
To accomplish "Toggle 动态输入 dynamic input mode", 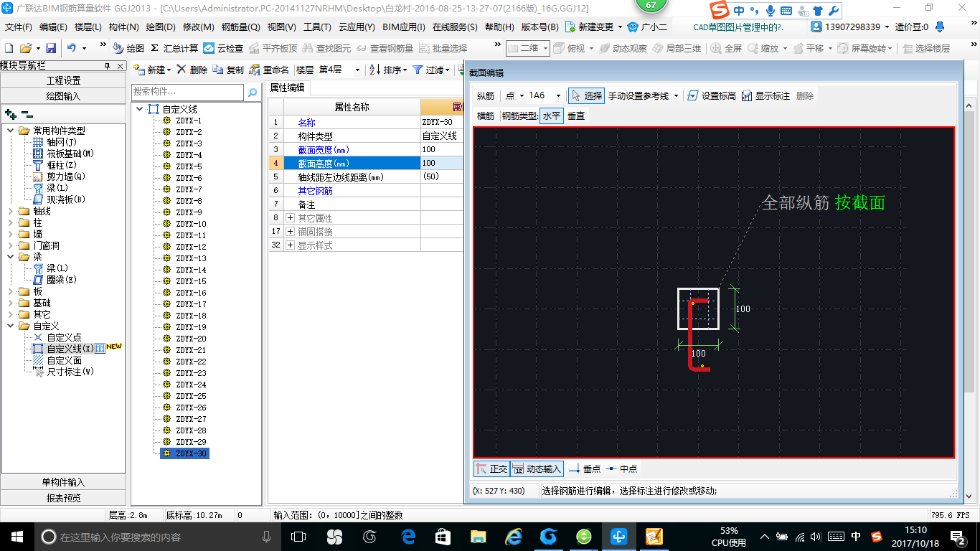I will click(537, 468).
